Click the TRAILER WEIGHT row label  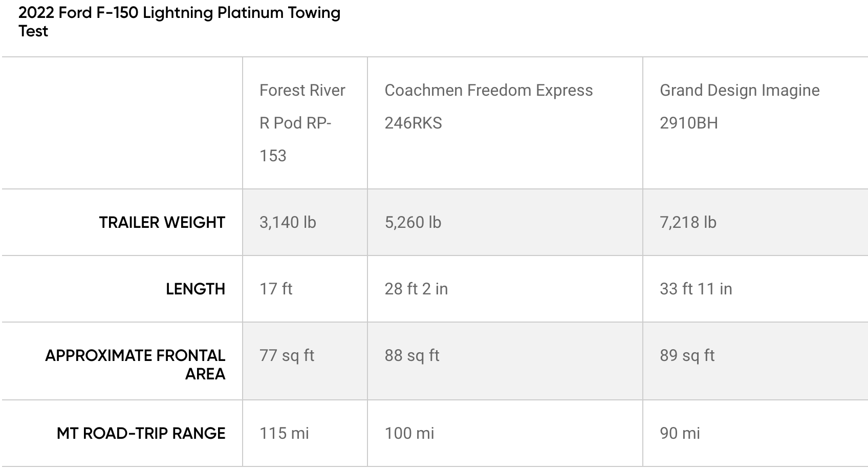tap(162, 222)
